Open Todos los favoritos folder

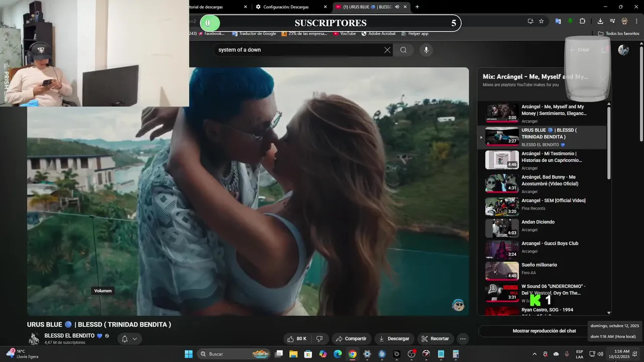click(619, 34)
